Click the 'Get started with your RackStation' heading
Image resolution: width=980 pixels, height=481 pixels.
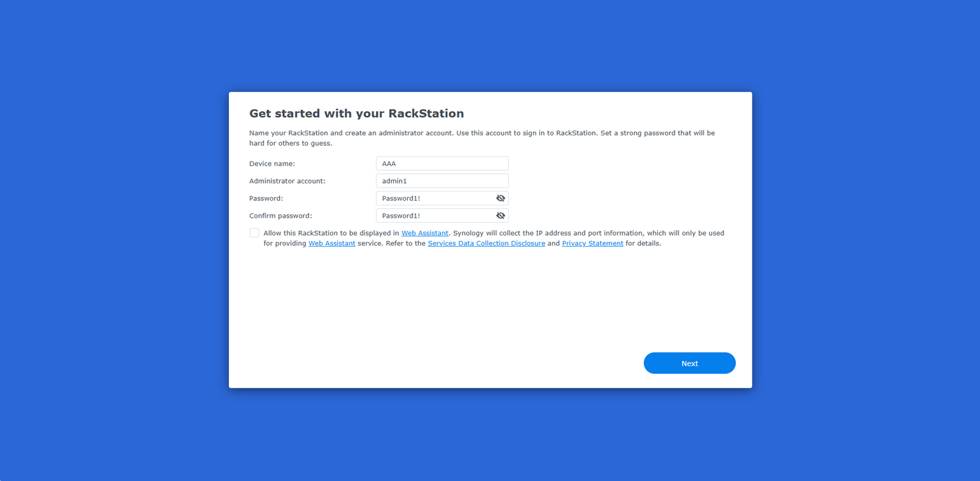click(356, 113)
